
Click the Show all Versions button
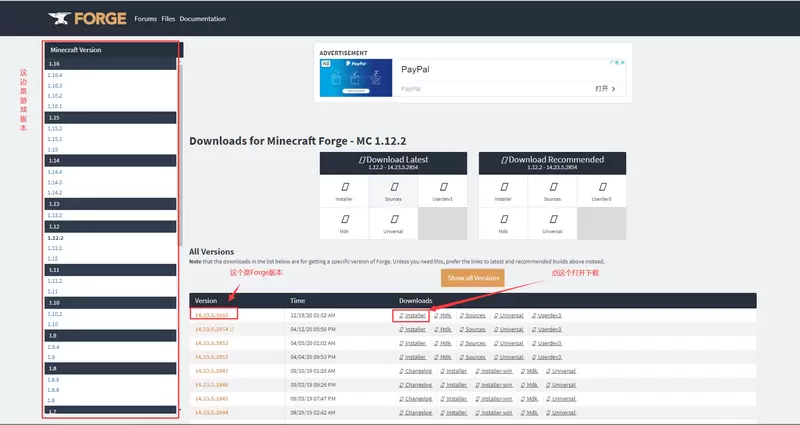(x=473, y=278)
